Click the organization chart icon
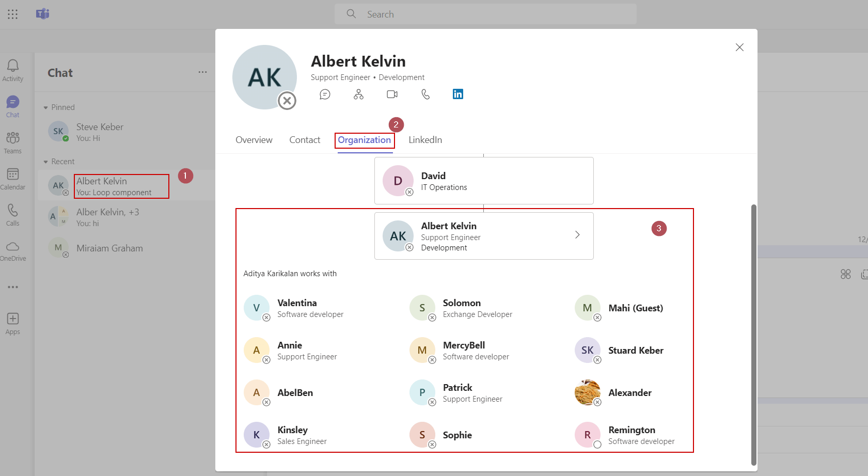The height and width of the screenshot is (476, 868). [358, 94]
